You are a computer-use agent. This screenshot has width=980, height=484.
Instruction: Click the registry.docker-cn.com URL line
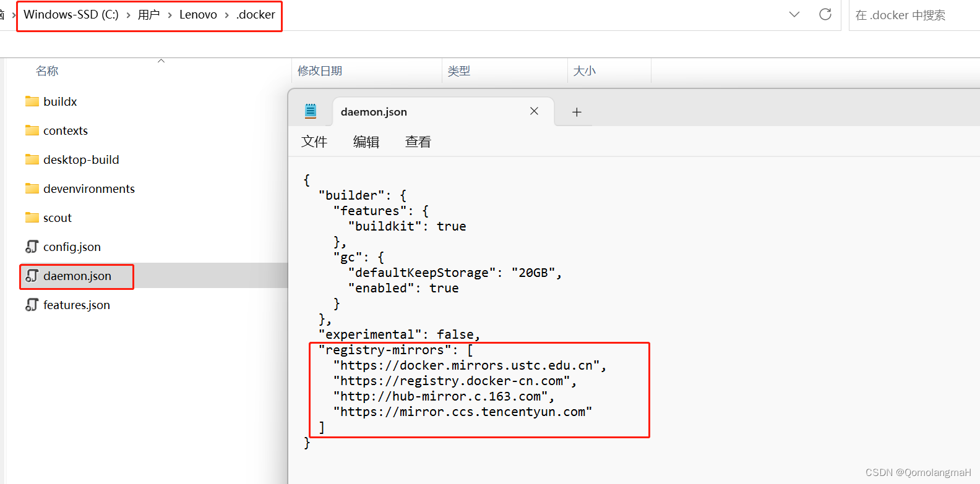[455, 381]
